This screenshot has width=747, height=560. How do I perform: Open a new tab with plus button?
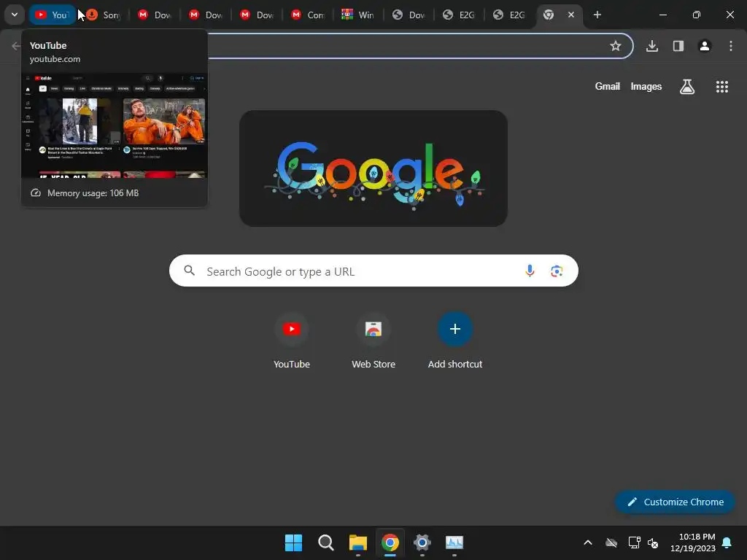point(597,15)
